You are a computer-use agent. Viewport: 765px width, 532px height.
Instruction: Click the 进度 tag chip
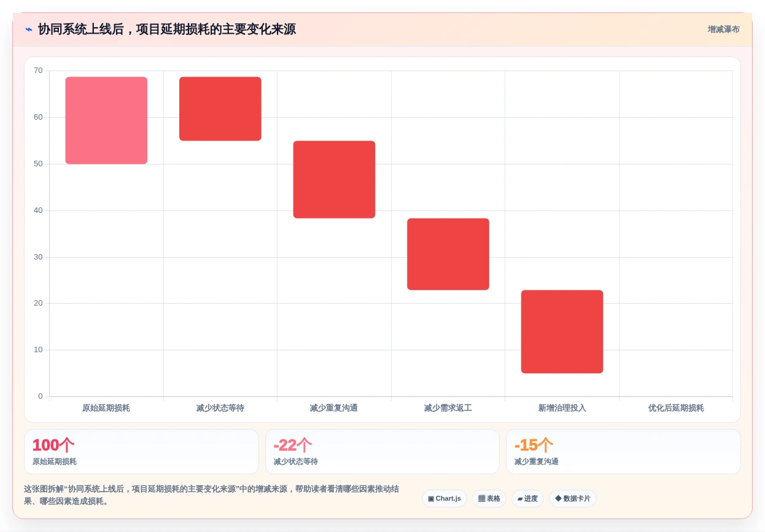tap(527, 498)
